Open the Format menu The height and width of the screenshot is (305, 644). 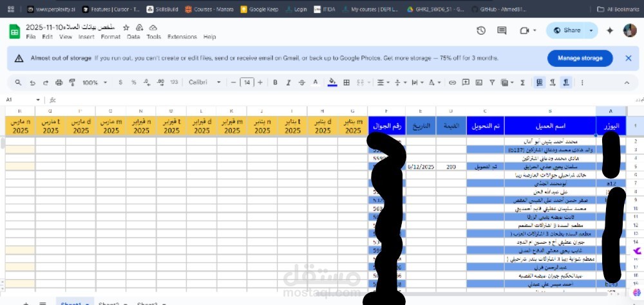click(x=111, y=37)
